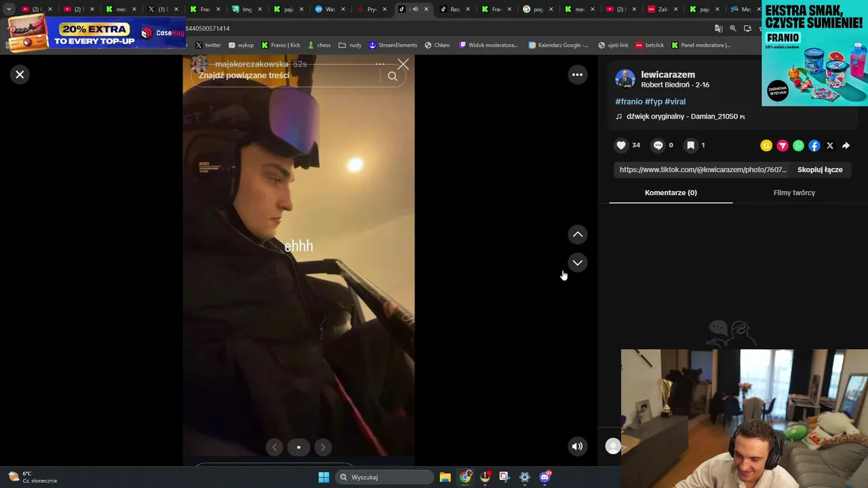
Task: Open File Explorer from taskbar
Action: pos(445,477)
